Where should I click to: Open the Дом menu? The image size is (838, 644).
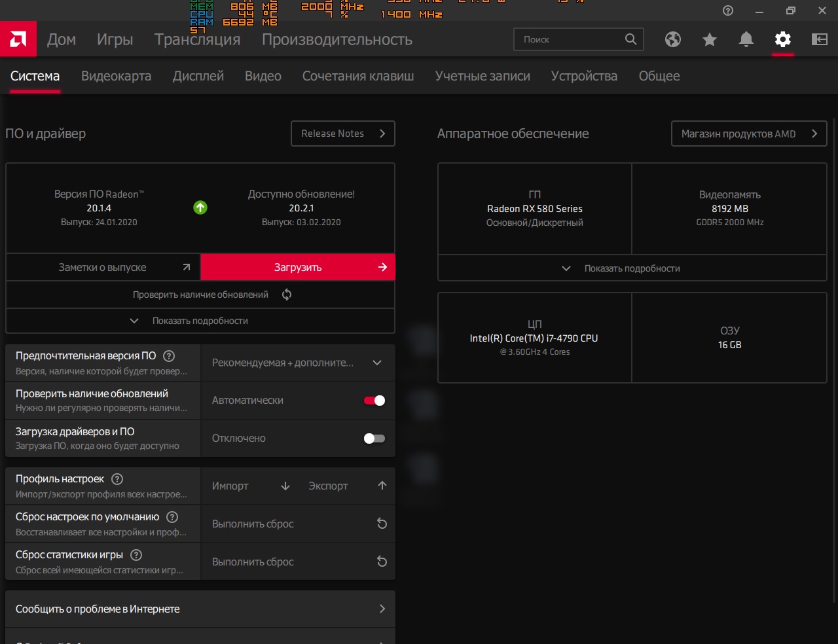click(62, 39)
